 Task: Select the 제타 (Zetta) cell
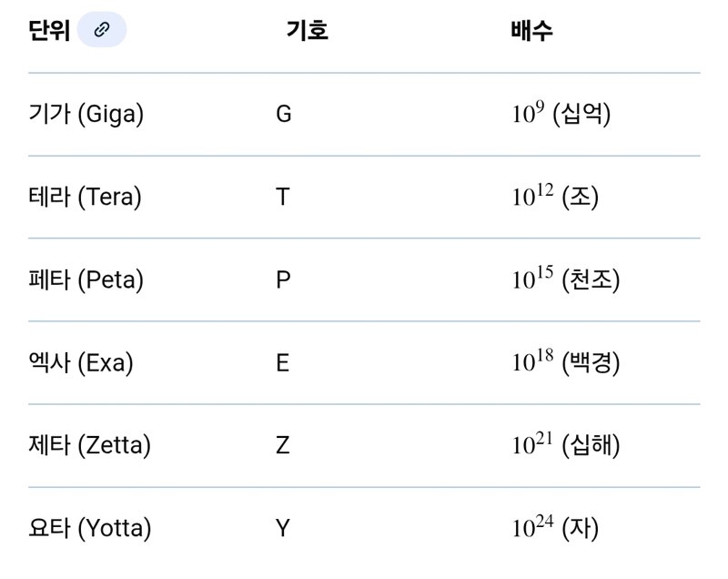coord(90,446)
